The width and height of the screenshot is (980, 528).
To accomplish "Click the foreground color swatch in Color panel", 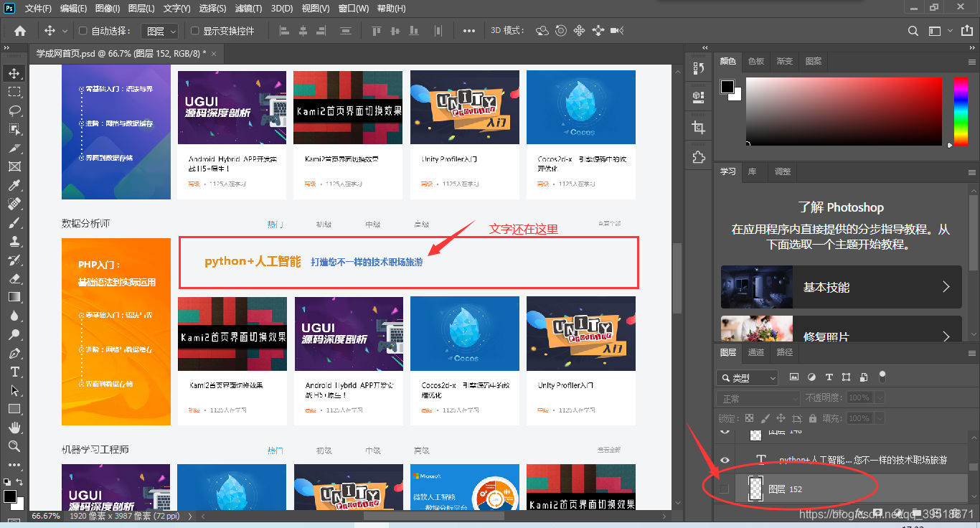I will 727,87.
